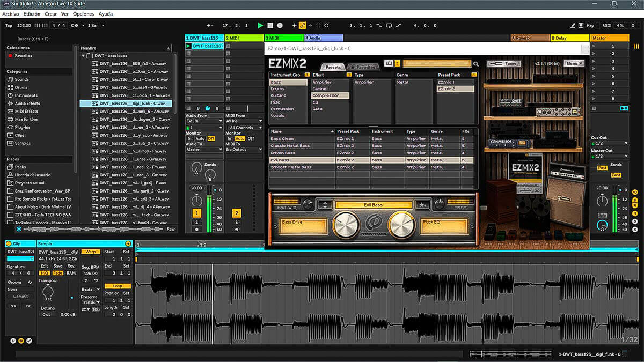The height and width of the screenshot is (362, 644).
Task: Select Classic Metal Bass preset row
Action: (371, 146)
